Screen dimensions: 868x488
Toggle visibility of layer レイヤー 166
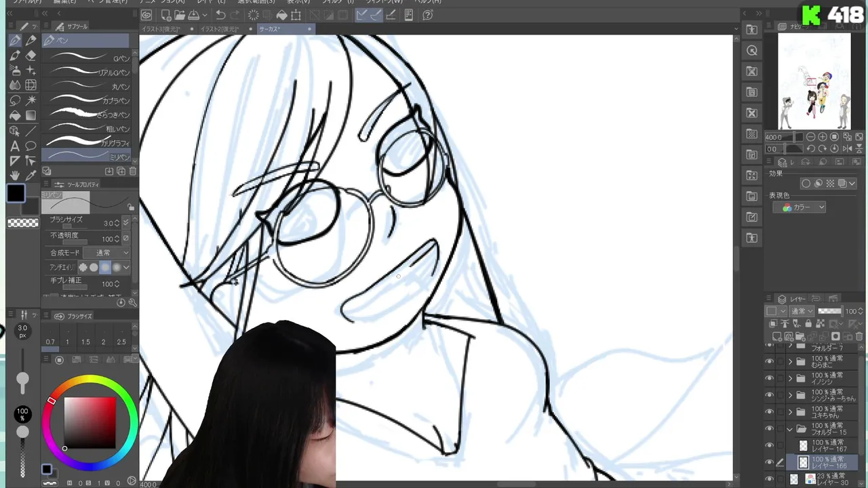(x=769, y=462)
